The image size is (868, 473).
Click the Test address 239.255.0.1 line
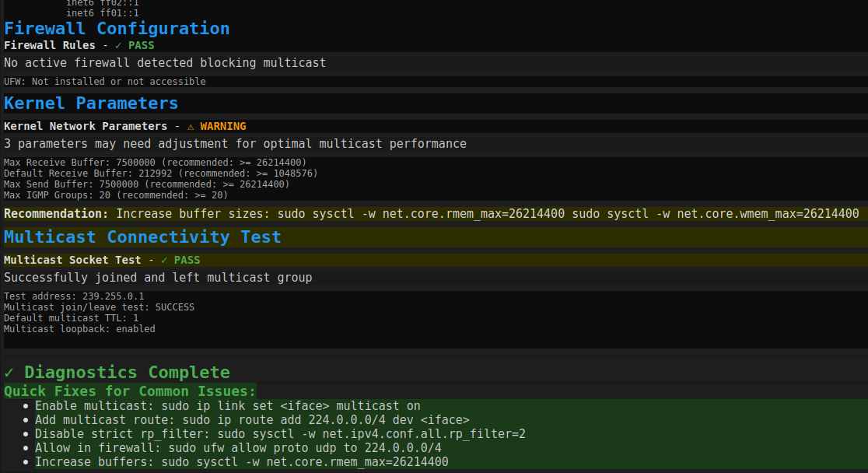[74, 296]
